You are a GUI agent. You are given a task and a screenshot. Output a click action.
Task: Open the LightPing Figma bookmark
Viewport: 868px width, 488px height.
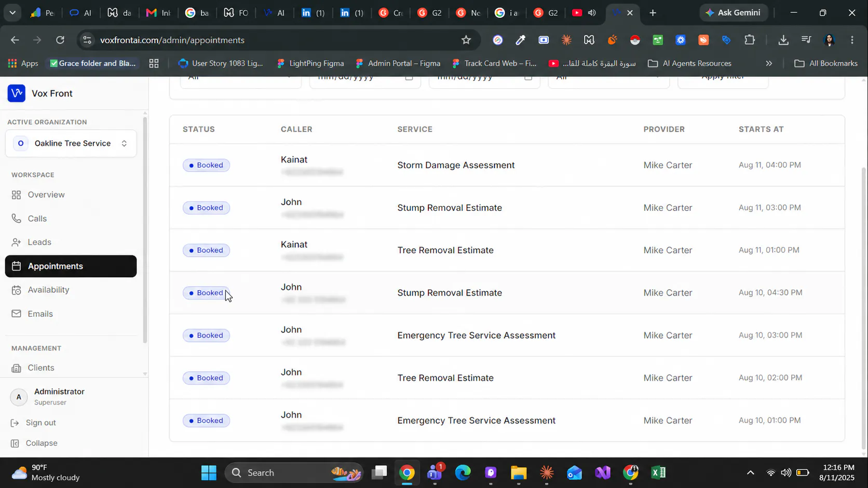click(x=310, y=63)
